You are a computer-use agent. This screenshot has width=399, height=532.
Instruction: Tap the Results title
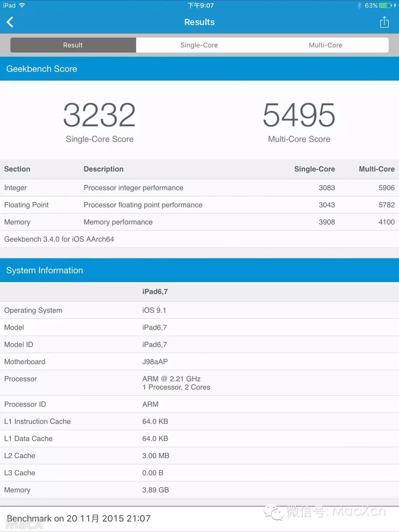click(199, 22)
